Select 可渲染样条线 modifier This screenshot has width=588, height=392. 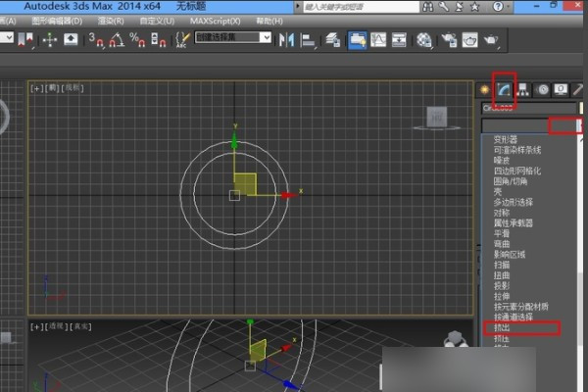click(x=517, y=150)
